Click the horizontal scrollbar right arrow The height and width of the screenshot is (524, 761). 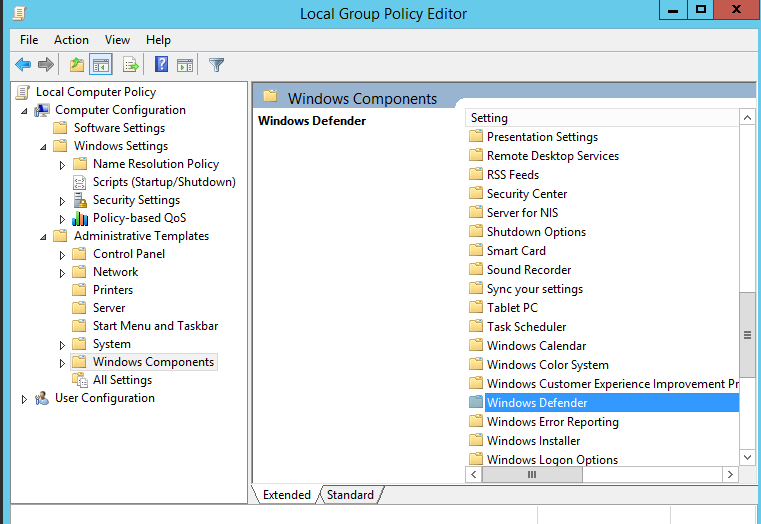pos(730,475)
